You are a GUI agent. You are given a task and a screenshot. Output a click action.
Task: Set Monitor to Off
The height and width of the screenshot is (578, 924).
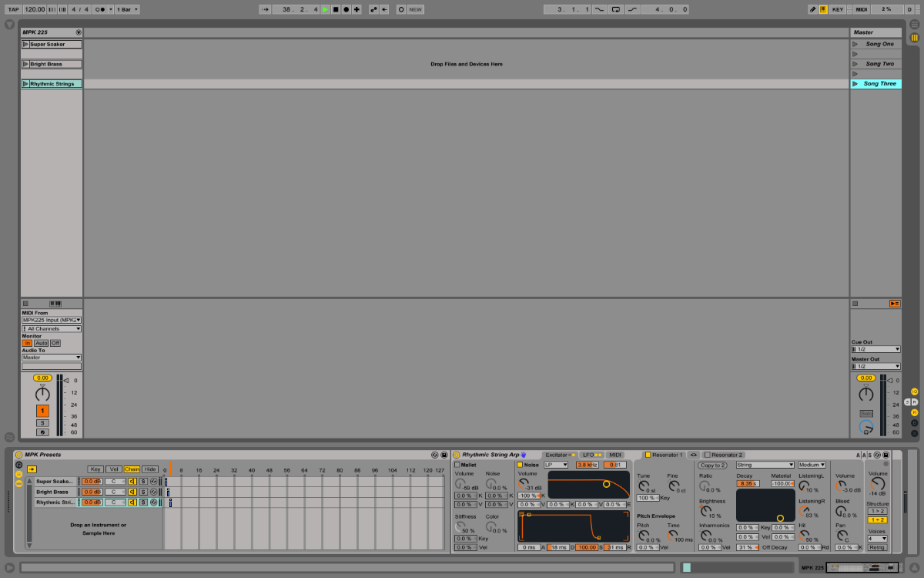[55, 343]
